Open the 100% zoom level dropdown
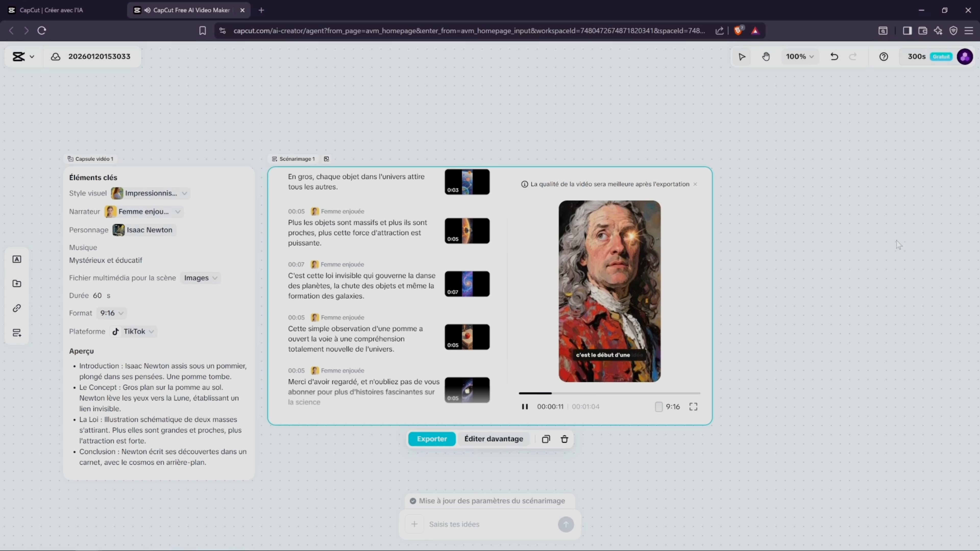This screenshot has height=551, width=980. (799, 57)
